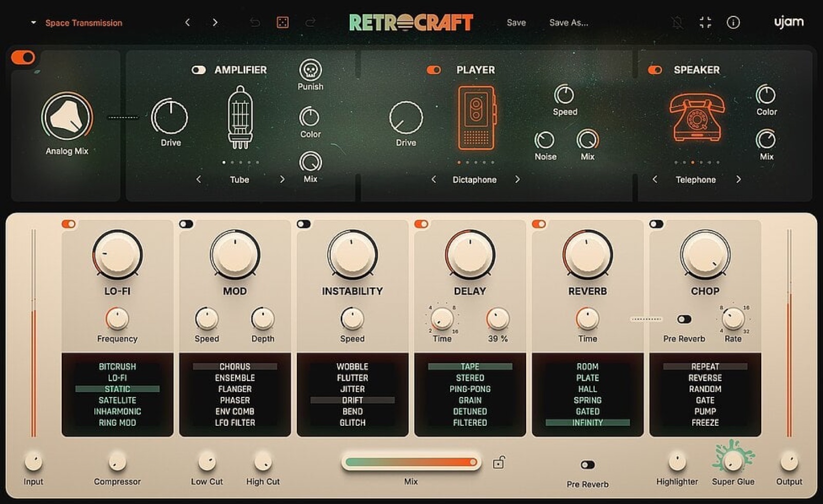Click the Compressor knob

(117, 462)
